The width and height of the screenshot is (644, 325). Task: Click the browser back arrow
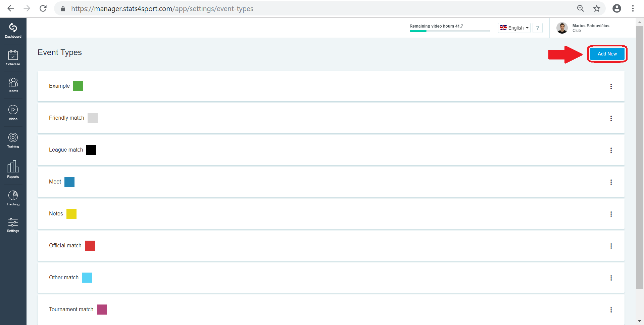pos(11,8)
